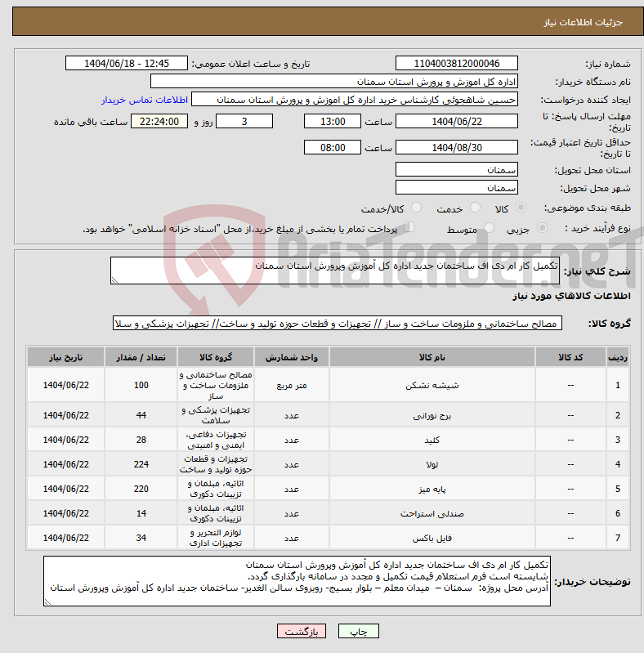This screenshot has width=644, height=653.
Task: Select the فایل باکس item name cell
Action: [x=432, y=538]
